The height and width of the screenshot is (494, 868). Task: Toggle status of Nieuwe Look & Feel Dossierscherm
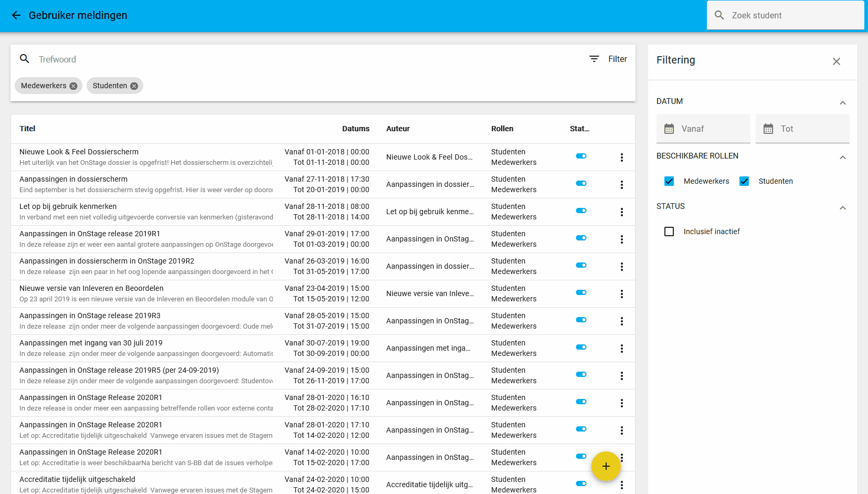[581, 156]
